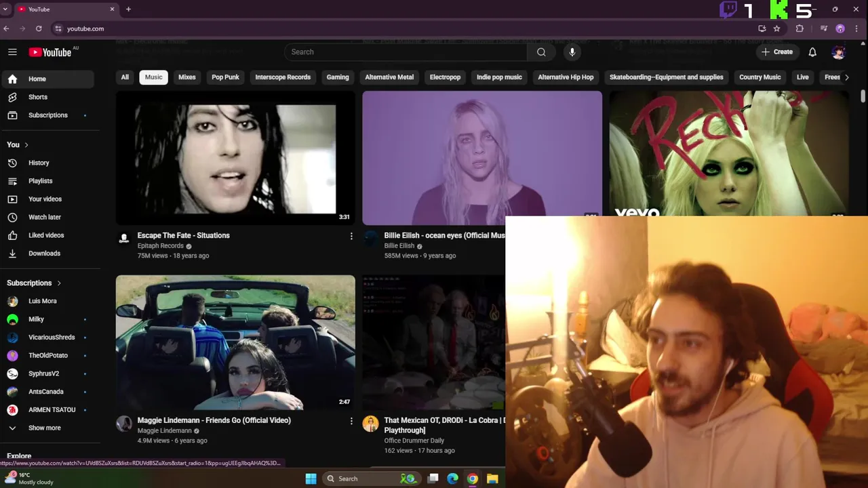This screenshot has width=868, height=488.
Task: Start voice search with the microphone icon
Action: (572, 52)
